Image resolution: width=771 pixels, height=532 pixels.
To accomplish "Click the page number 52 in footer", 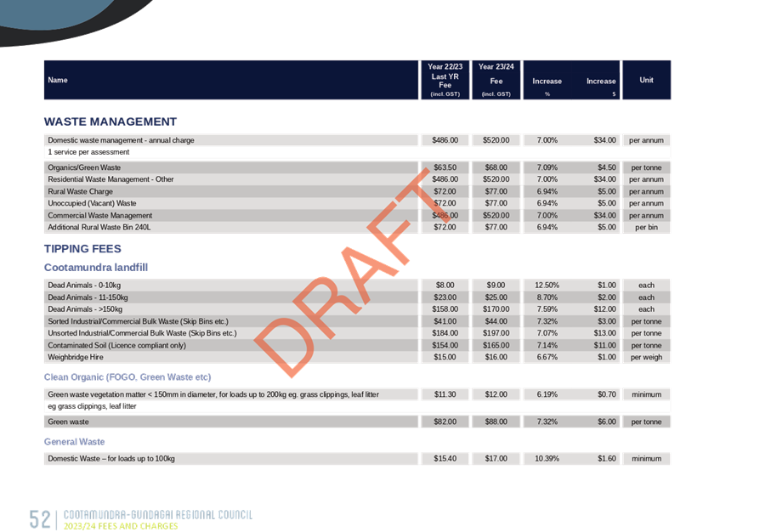I will pos(40,519).
